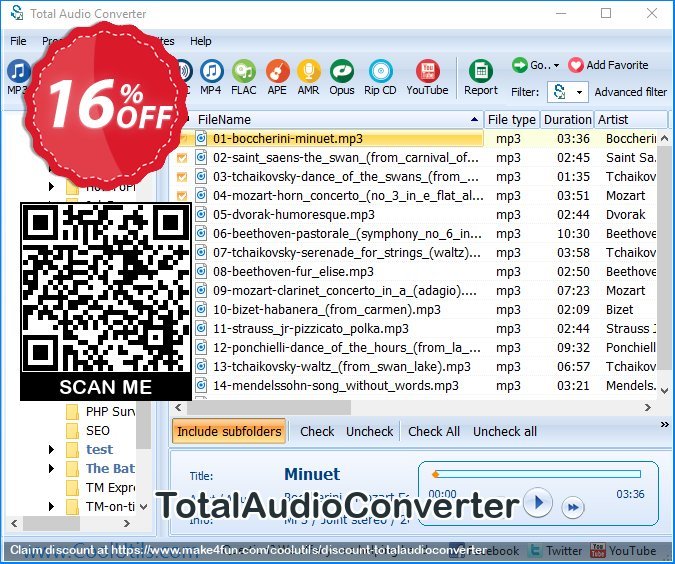Uncheck the 04-mozart-horn_concerto checkbox
The height and width of the screenshot is (564, 675).
click(182, 195)
